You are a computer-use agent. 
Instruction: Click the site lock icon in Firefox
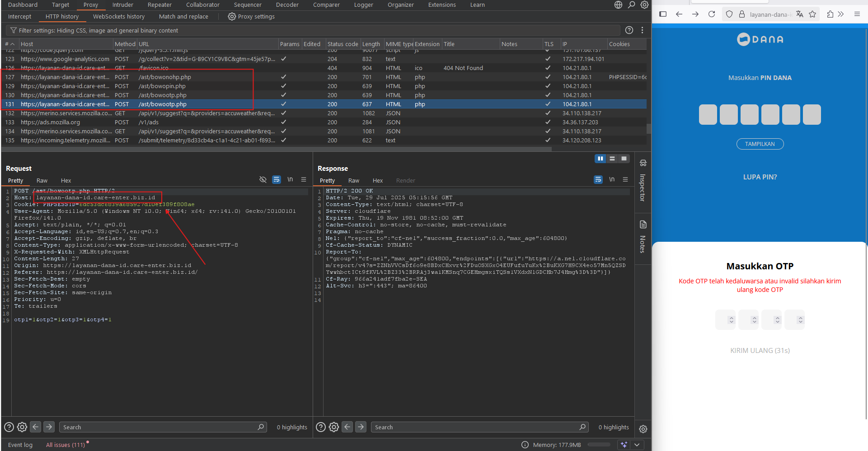point(741,14)
